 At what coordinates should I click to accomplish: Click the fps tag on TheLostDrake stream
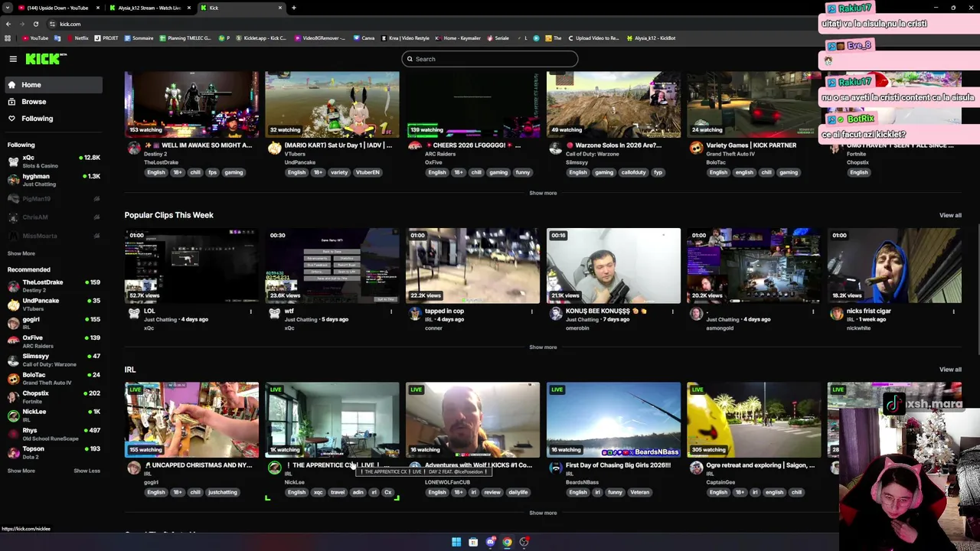[213, 172]
